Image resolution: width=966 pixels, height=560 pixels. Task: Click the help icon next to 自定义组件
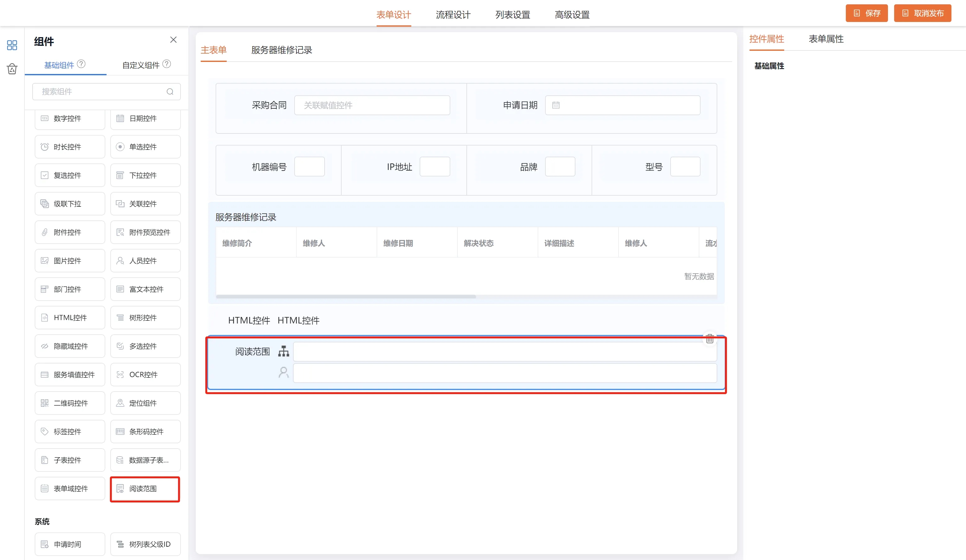point(167,64)
